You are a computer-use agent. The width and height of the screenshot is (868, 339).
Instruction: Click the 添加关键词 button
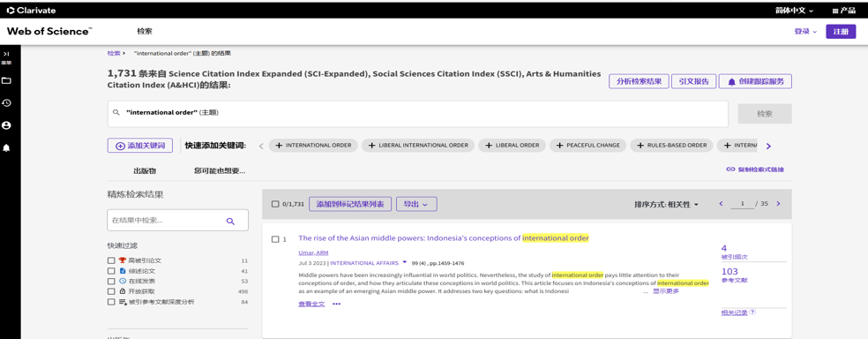click(x=140, y=146)
